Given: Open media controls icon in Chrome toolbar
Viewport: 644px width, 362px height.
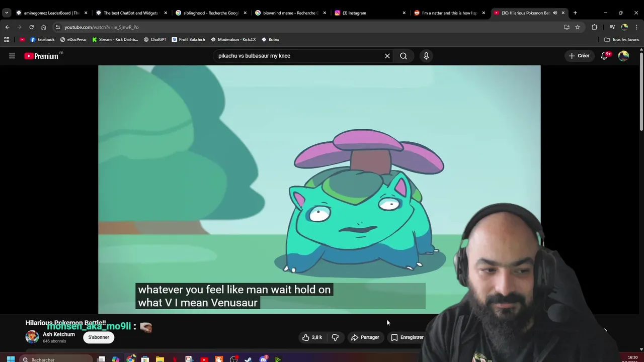Looking at the screenshot, I should pyautogui.click(x=612, y=27).
